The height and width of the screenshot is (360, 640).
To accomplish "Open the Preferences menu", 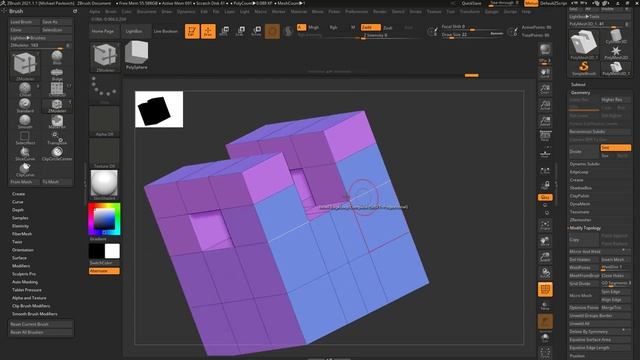I will (356, 11).
